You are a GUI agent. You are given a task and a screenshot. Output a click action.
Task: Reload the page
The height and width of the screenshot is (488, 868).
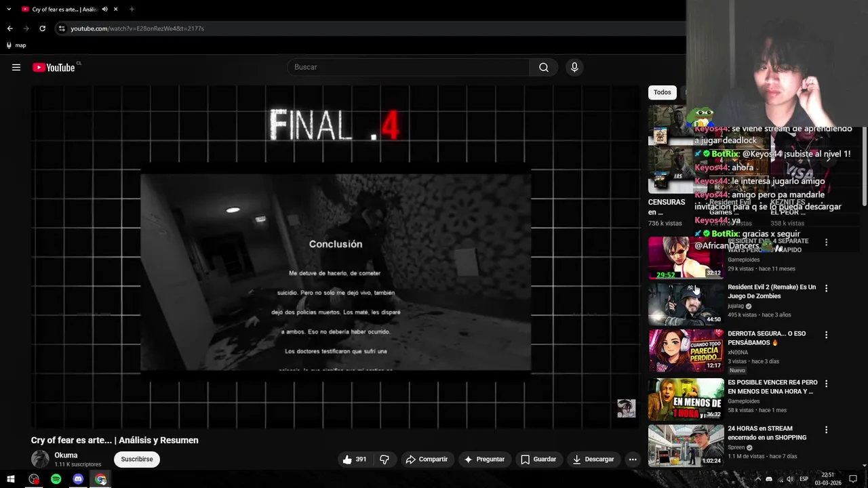click(x=42, y=28)
